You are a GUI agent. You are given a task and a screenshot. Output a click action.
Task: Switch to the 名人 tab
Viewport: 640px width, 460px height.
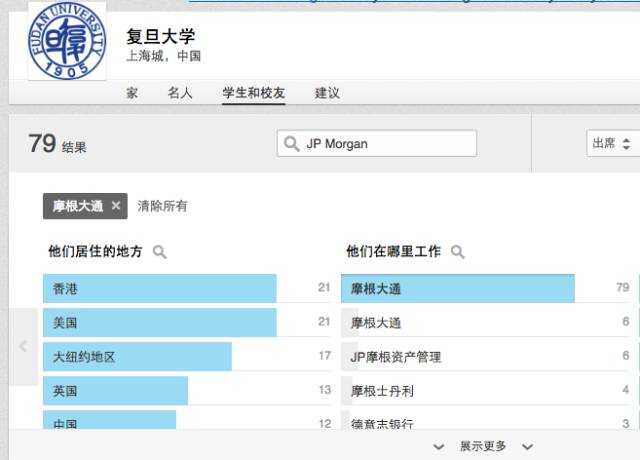tap(180, 93)
